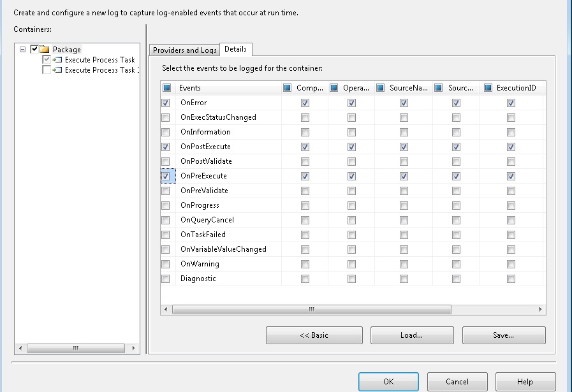The width and height of the screenshot is (572, 392).
Task: Click the Operator column header icon
Action: click(x=334, y=88)
